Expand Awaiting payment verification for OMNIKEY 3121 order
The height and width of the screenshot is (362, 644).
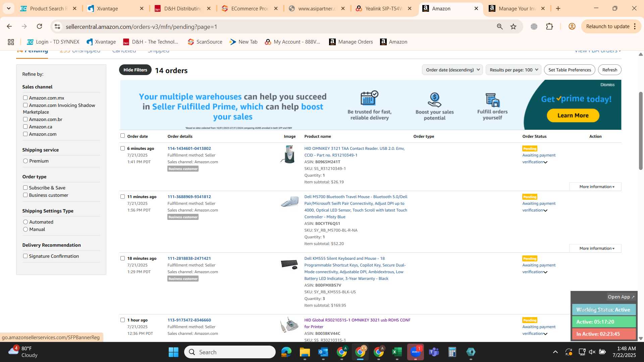[x=539, y=159]
